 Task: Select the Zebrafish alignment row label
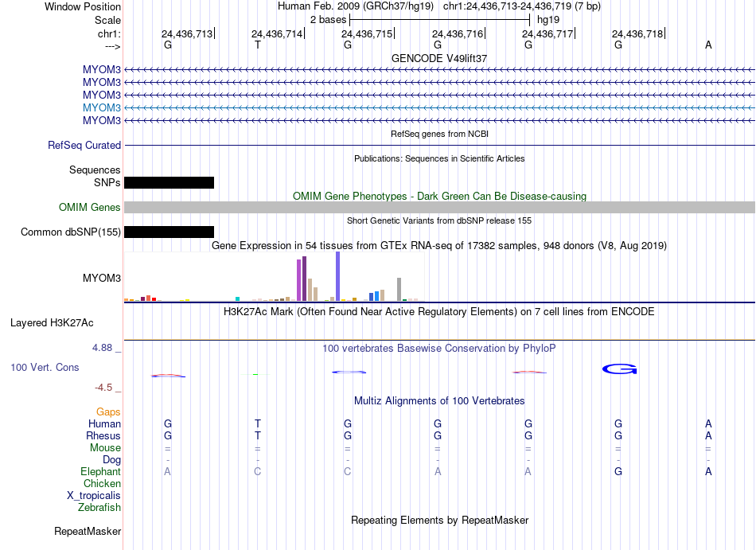click(x=99, y=508)
